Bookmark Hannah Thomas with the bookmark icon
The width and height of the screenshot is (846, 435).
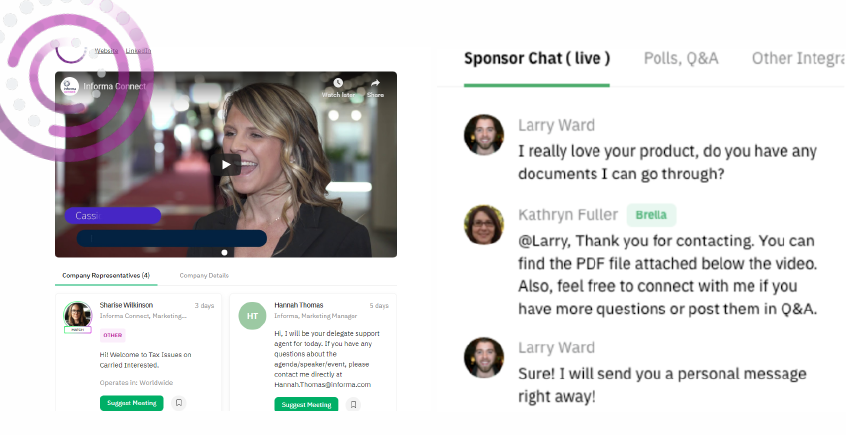(x=353, y=404)
